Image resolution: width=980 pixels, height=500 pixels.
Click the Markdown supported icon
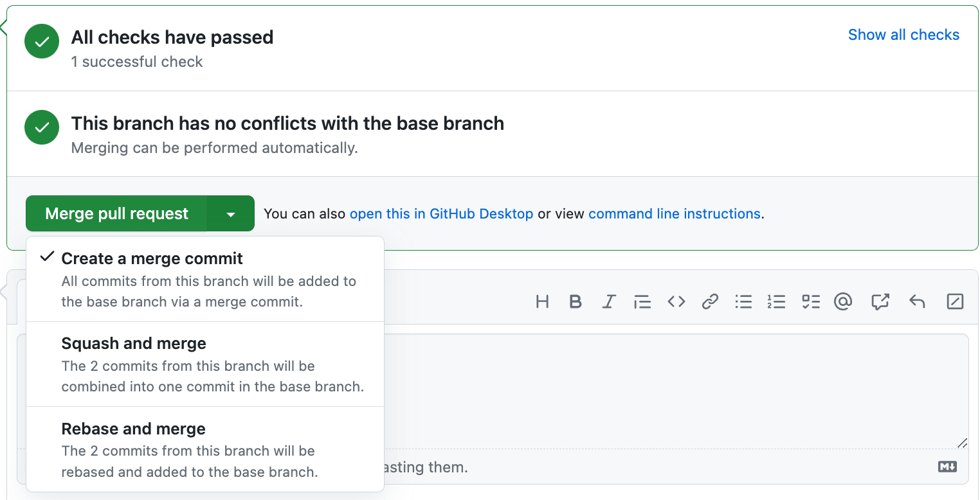[x=947, y=467]
